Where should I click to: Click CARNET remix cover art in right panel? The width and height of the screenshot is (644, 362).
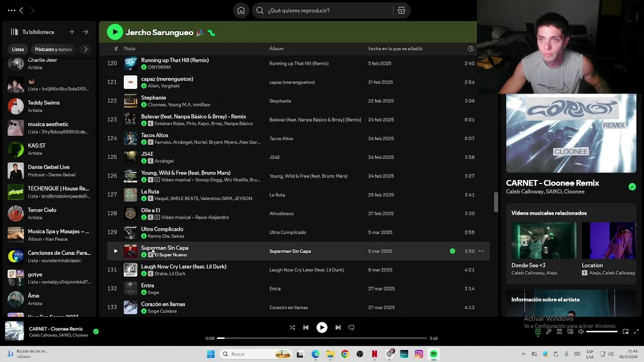coord(571,133)
